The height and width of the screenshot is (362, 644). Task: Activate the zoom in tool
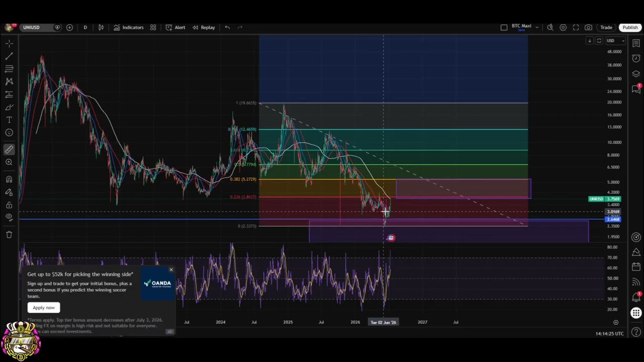click(x=9, y=162)
